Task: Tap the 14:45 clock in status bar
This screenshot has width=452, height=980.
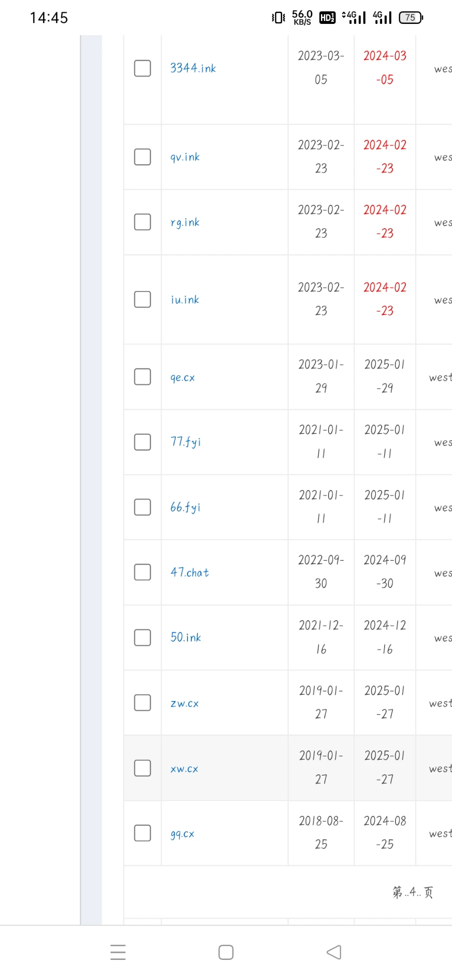Action: [49, 18]
